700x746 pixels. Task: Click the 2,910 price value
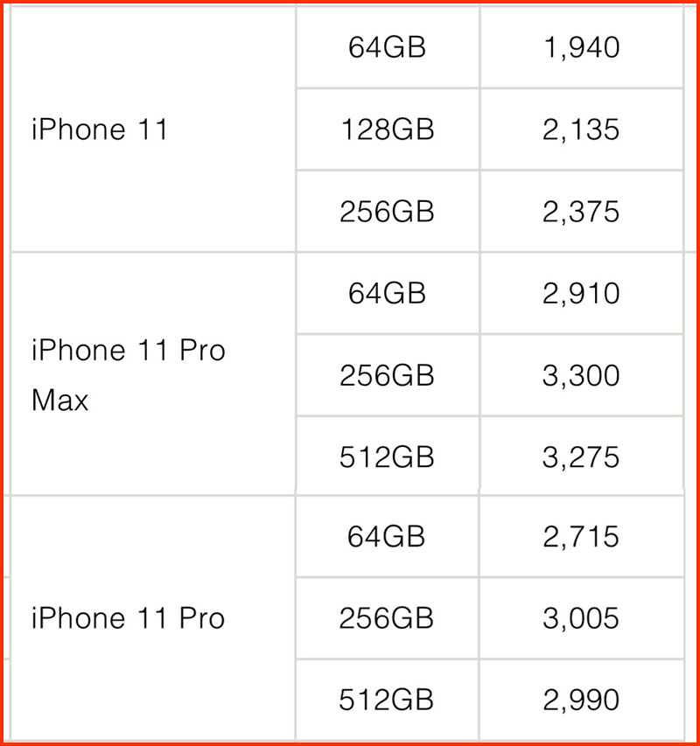click(581, 293)
